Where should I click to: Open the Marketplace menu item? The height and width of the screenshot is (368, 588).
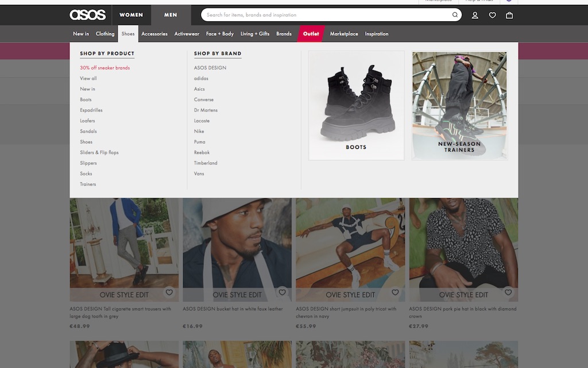[344, 34]
